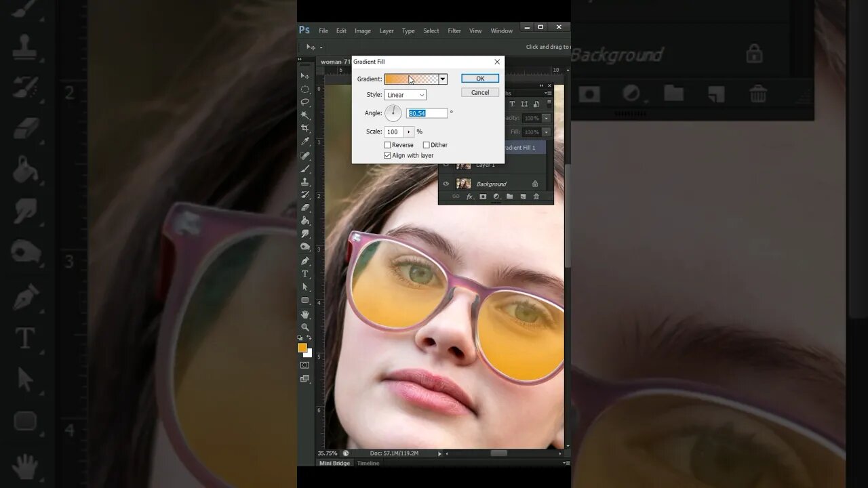Viewport: 868px width, 488px height.
Task: Click the Change Screen Mode icon
Action: 305,378
